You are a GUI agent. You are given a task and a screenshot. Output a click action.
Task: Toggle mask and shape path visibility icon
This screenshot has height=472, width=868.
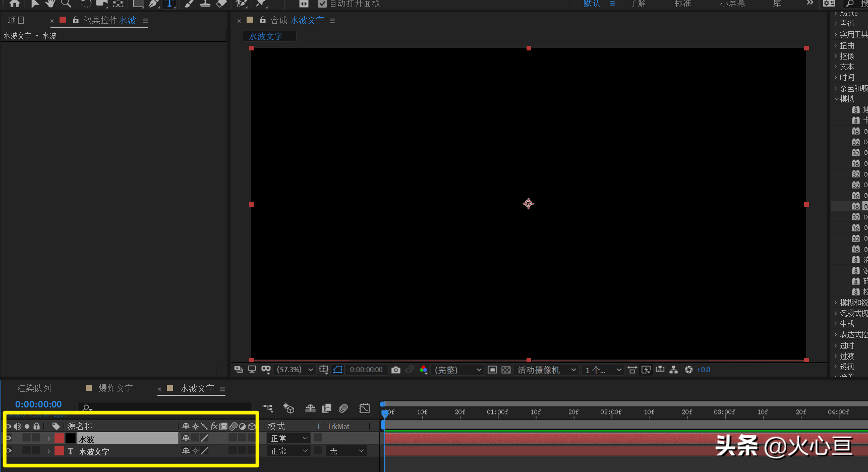[x=338, y=370]
